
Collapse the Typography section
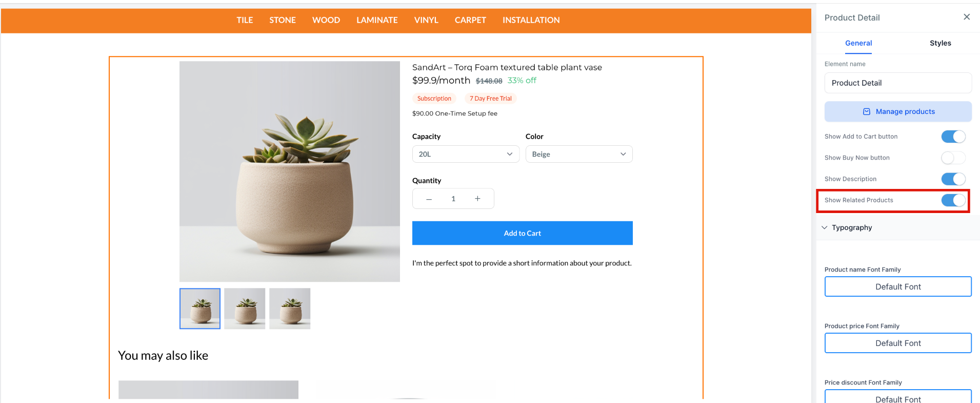(x=825, y=227)
